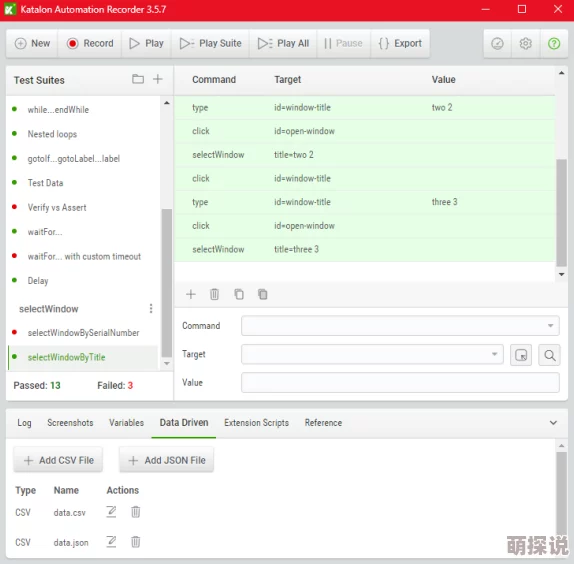Viewport: 574px width, 564px height.
Task: Click Play All in the toolbar
Action: click(283, 43)
